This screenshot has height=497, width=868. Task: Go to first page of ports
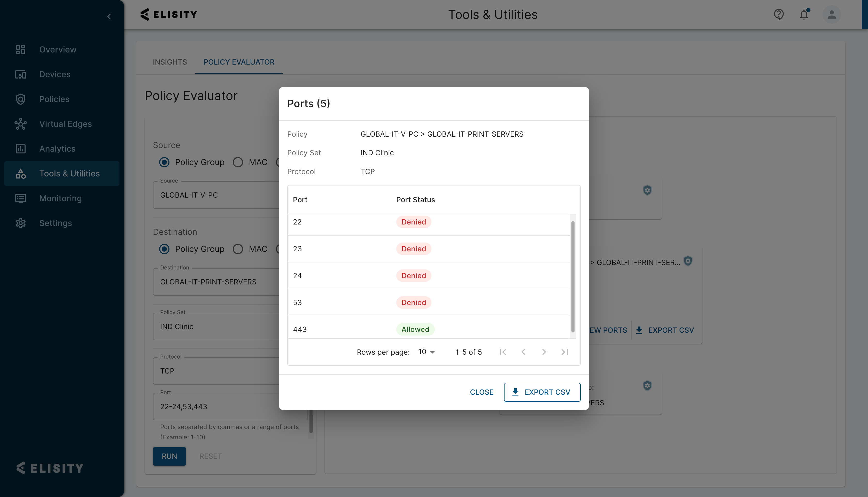point(502,352)
